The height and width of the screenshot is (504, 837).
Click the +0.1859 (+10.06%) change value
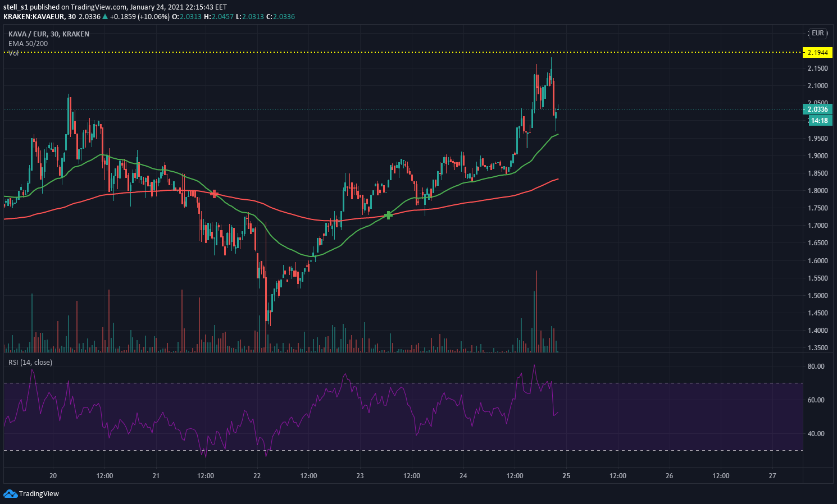coord(139,16)
